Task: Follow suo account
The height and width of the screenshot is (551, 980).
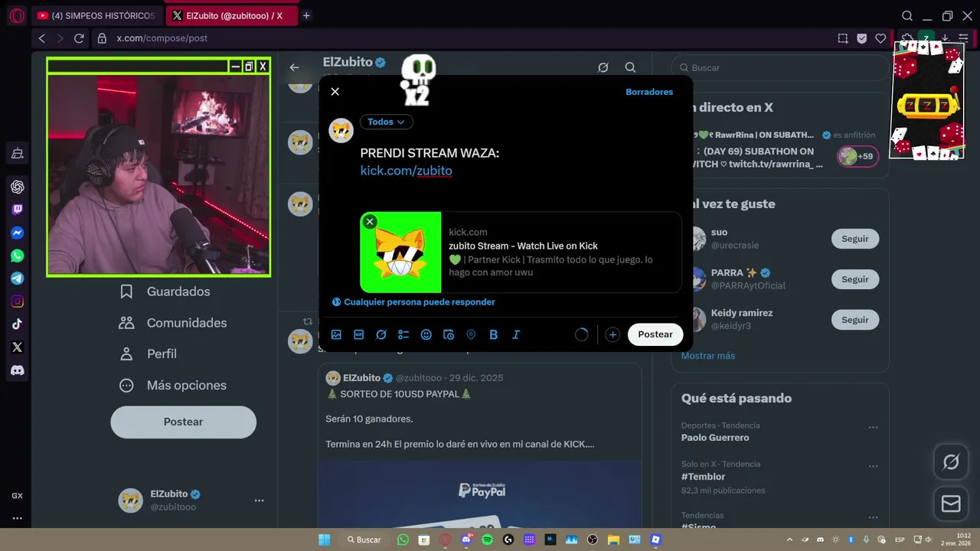Action: [x=855, y=239]
